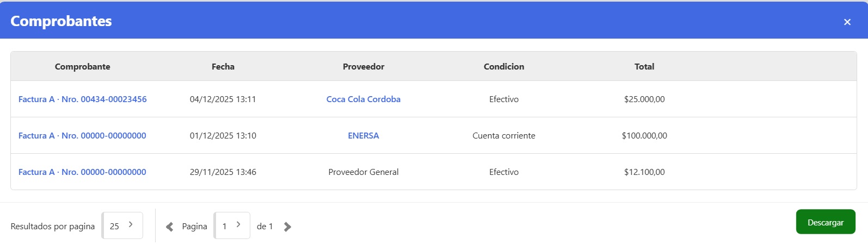Click the Descargar button
Viewport: 868px width, 245px height.
click(825, 222)
